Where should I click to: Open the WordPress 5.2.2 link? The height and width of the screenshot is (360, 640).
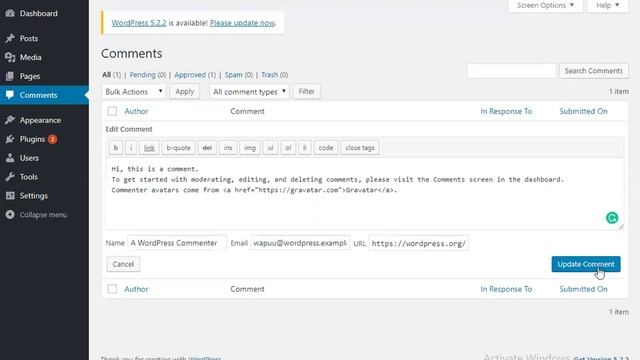point(139,23)
